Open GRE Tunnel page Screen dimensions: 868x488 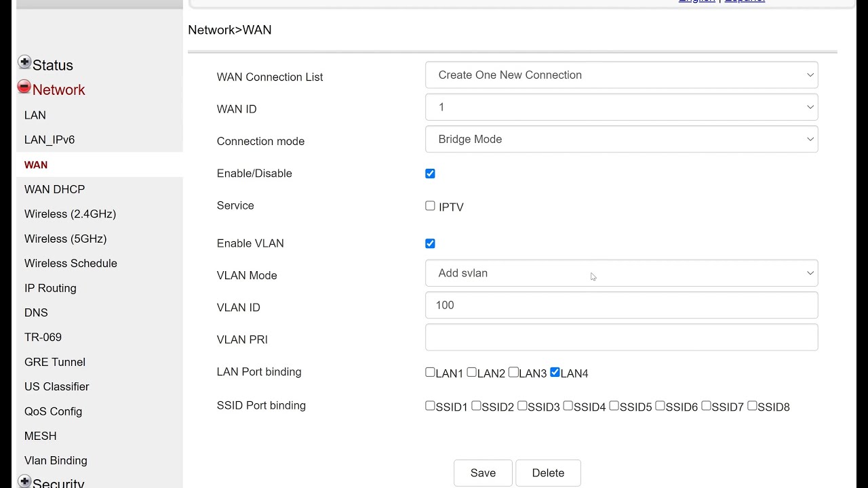[x=55, y=362]
